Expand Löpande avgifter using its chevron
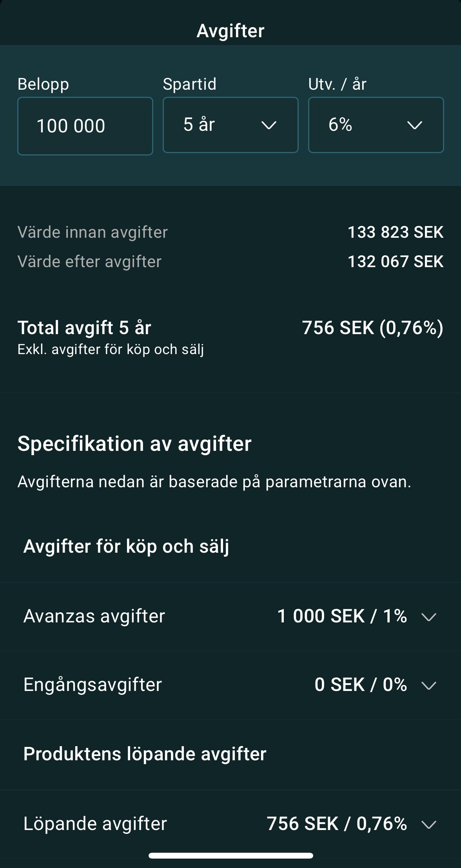Image resolution: width=461 pixels, height=868 pixels. tap(428, 825)
